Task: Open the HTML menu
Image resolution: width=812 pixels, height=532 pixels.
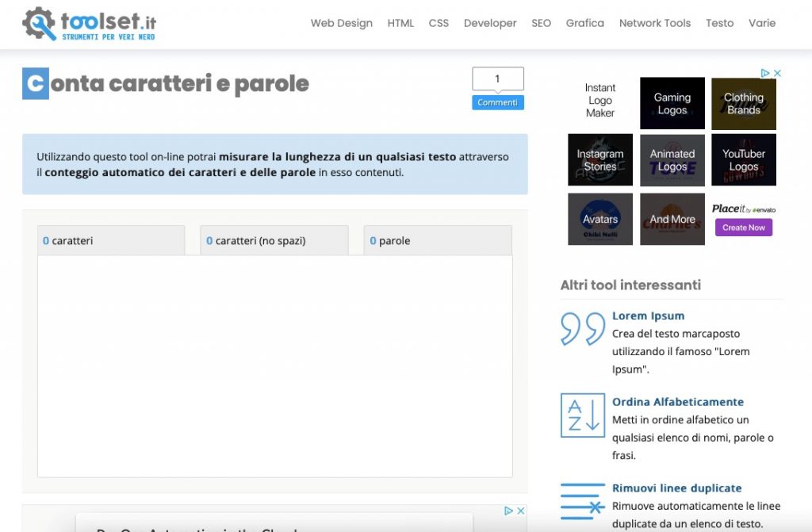Action: coord(400,23)
